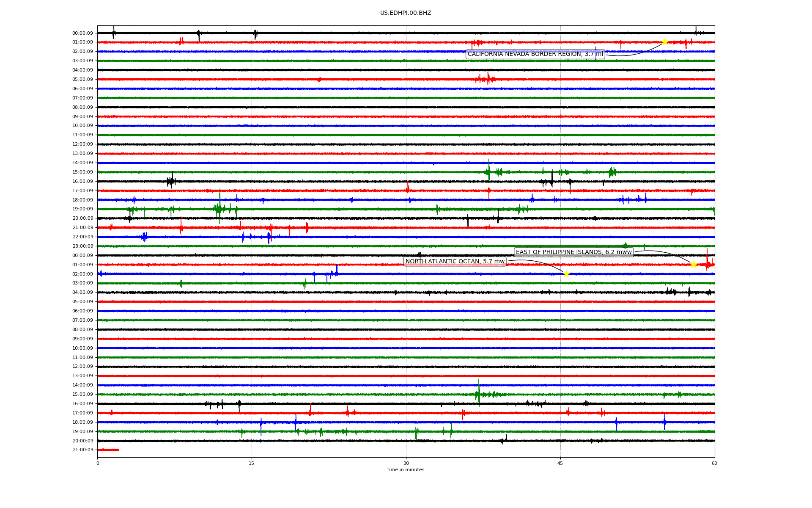Click the 21:00:09 label beside the short final red trace

tap(82, 450)
